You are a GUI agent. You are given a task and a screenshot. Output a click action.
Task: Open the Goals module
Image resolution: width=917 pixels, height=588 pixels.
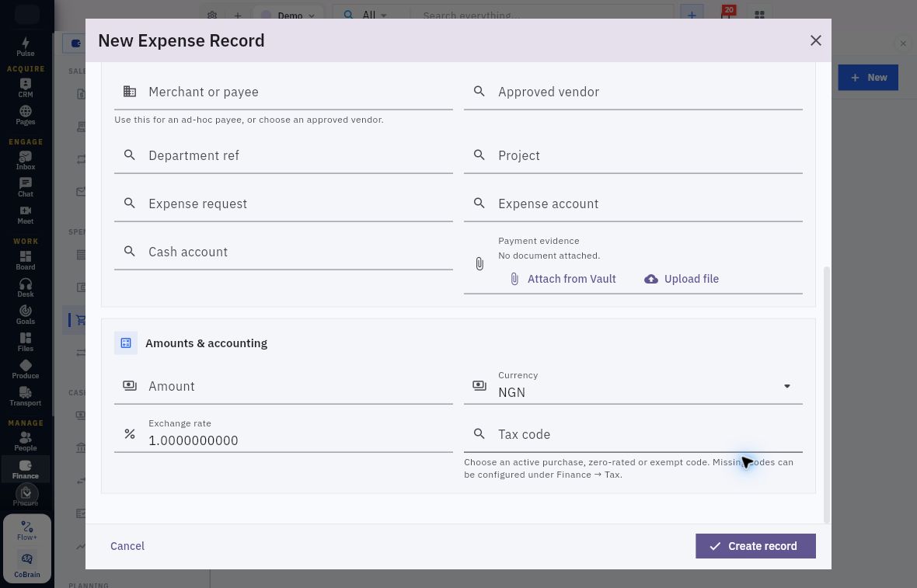pos(25,315)
